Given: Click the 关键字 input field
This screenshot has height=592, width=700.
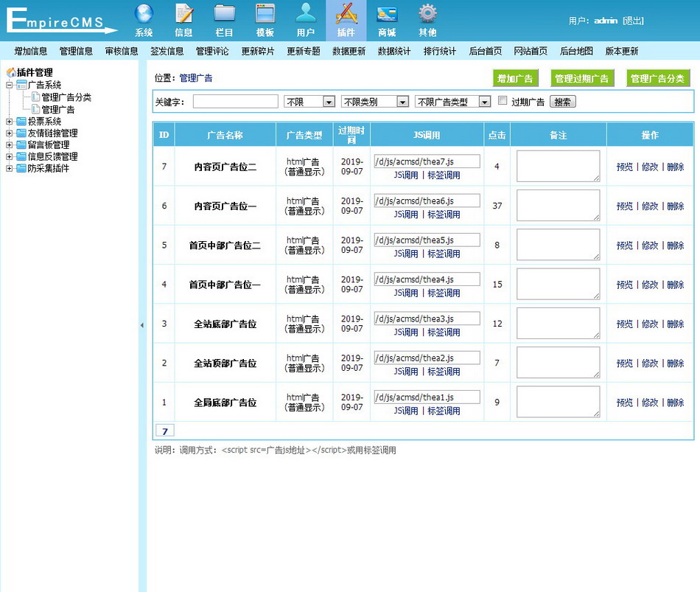Looking at the screenshot, I should click(x=235, y=102).
